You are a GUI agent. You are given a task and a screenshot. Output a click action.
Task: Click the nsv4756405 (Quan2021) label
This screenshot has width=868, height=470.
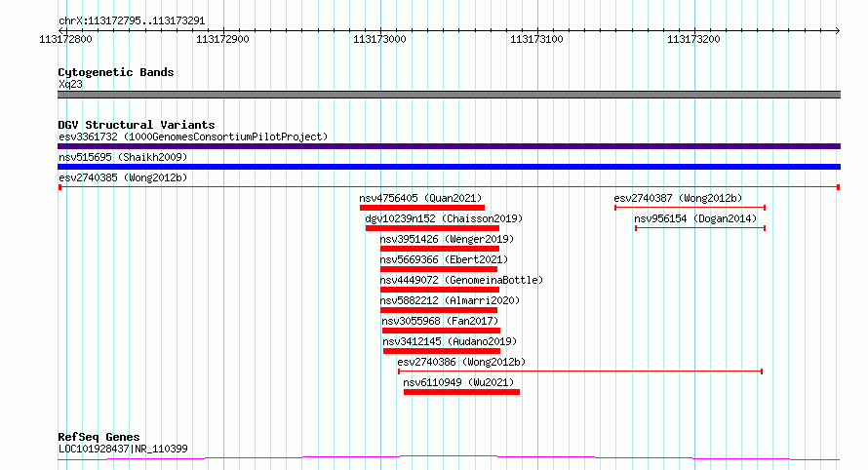420,198
